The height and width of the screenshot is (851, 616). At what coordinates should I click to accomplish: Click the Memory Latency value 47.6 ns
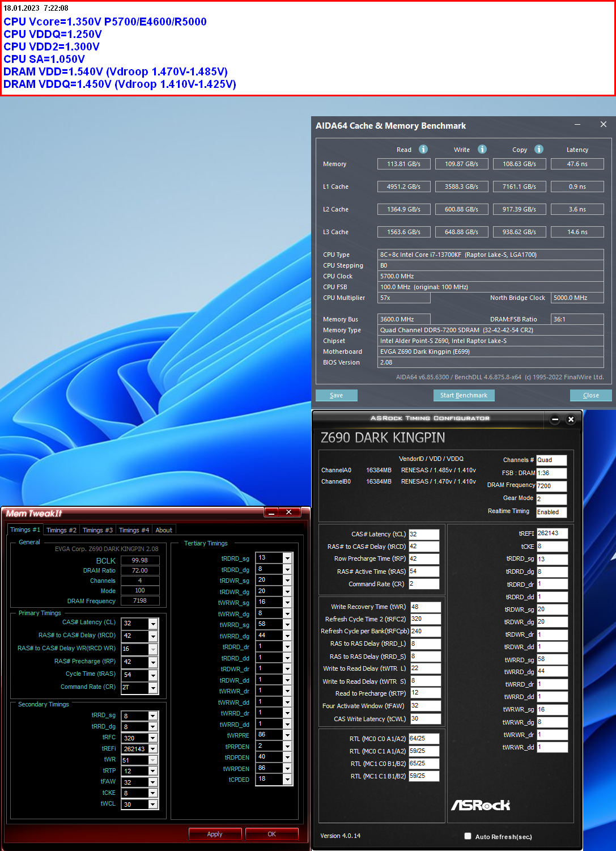(x=577, y=164)
